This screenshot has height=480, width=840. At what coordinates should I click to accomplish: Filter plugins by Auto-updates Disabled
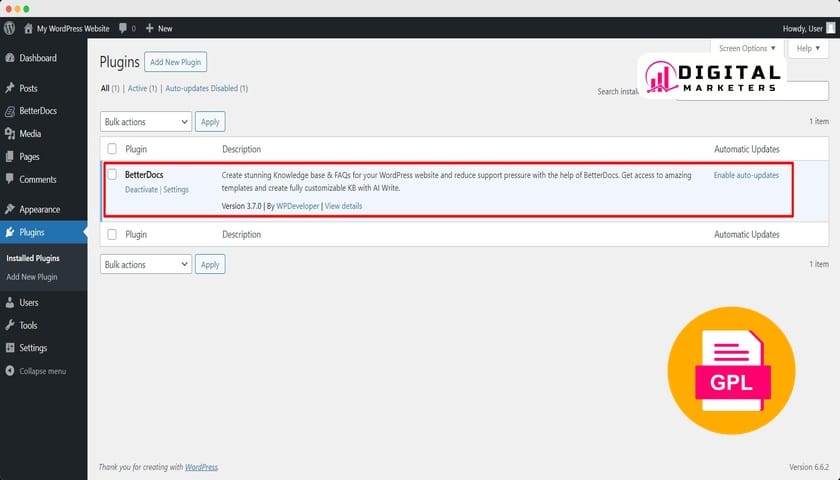point(206,88)
